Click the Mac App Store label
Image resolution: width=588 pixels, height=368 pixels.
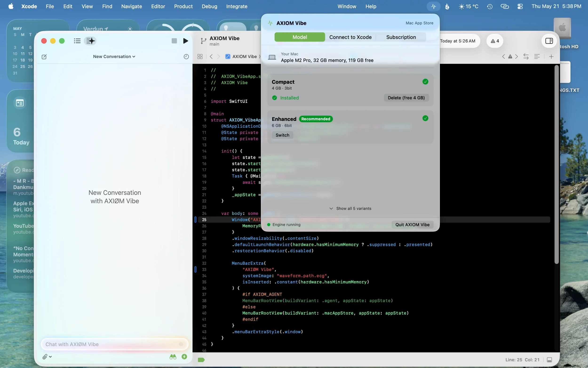(419, 23)
